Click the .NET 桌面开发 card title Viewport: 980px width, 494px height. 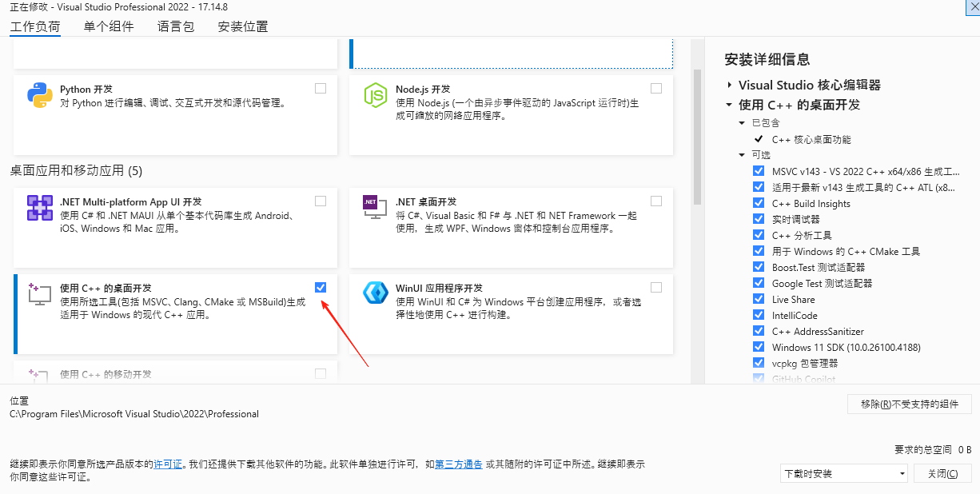coord(426,201)
